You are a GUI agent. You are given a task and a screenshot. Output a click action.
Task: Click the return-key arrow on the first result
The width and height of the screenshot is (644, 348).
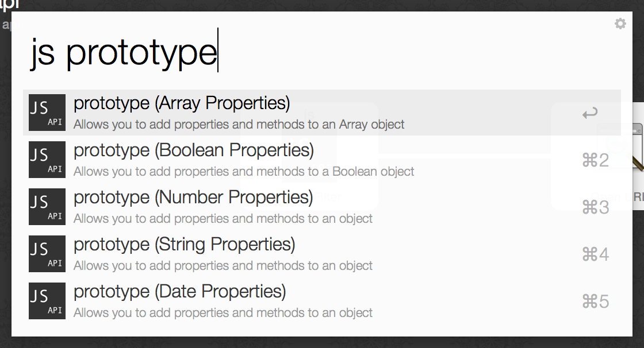click(x=590, y=113)
